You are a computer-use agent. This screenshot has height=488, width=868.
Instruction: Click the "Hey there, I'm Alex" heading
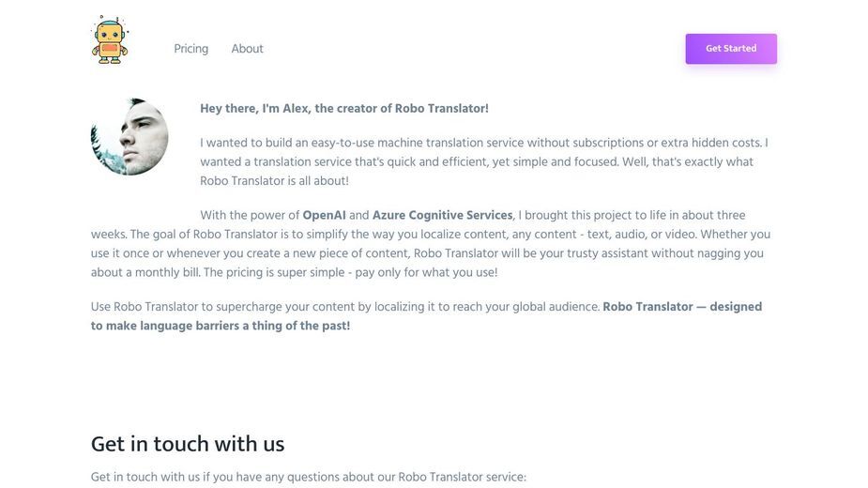[344, 109]
